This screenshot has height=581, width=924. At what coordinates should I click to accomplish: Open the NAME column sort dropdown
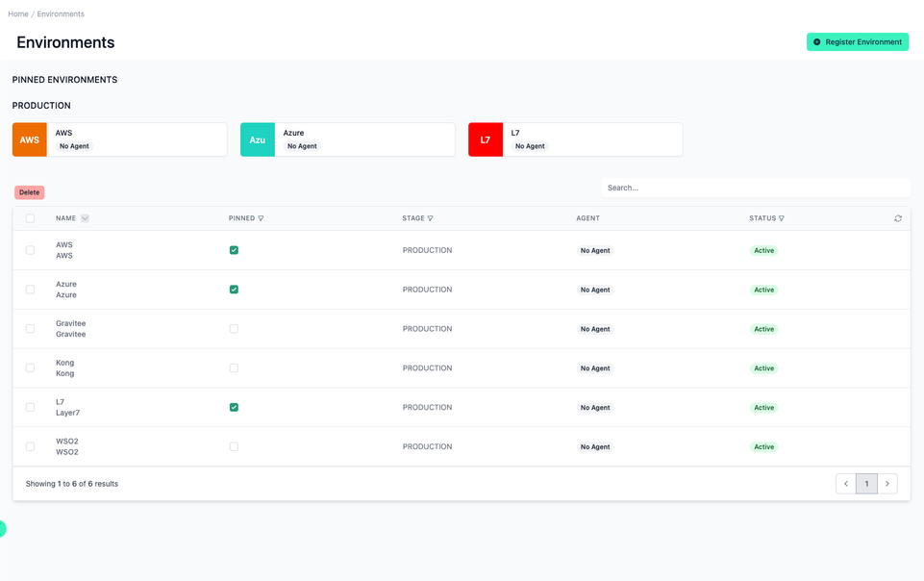coord(85,218)
